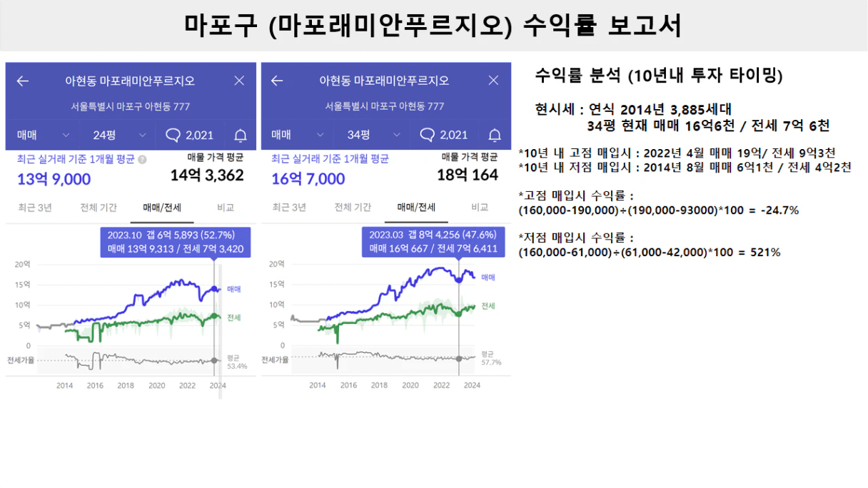Go back using the 34평 panel's arrow
The height and width of the screenshot is (488, 868).
[277, 81]
